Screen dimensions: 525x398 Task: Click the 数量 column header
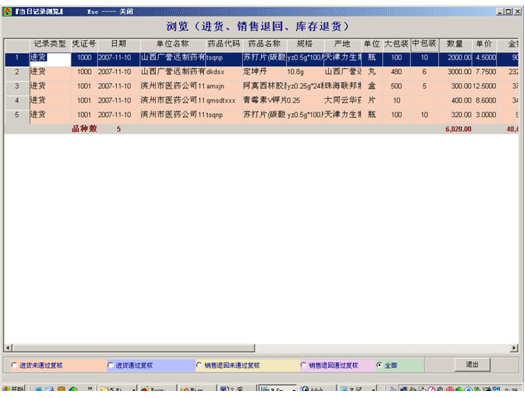[x=455, y=44]
